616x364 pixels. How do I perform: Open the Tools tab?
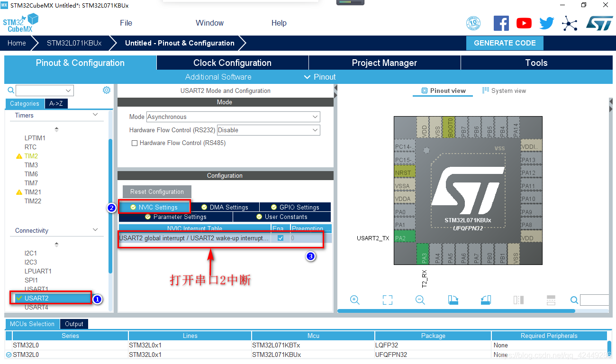pyautogui.click(x=536, y=63)
